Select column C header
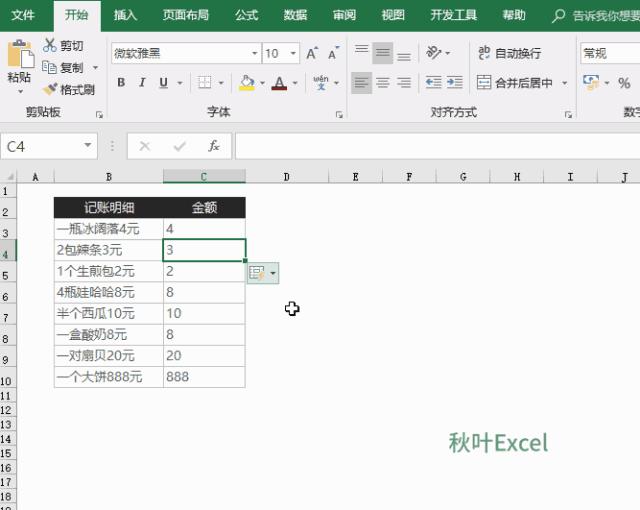 tap(204, 177)
